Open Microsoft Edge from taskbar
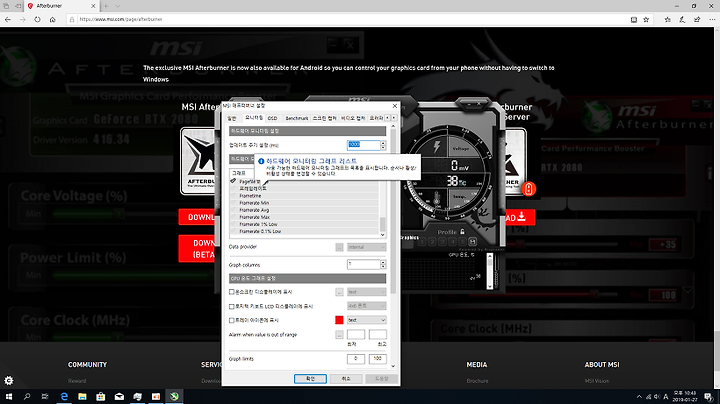 point(64,396)
